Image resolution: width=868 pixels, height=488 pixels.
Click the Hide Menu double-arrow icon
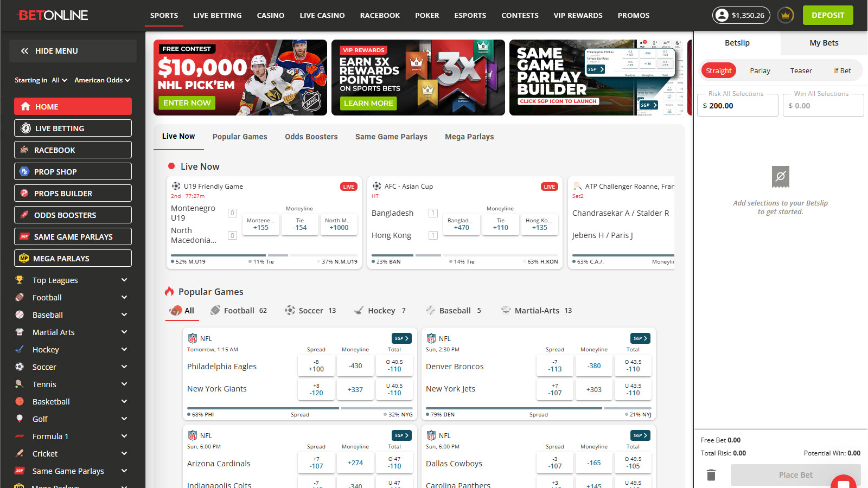point(24,51)
